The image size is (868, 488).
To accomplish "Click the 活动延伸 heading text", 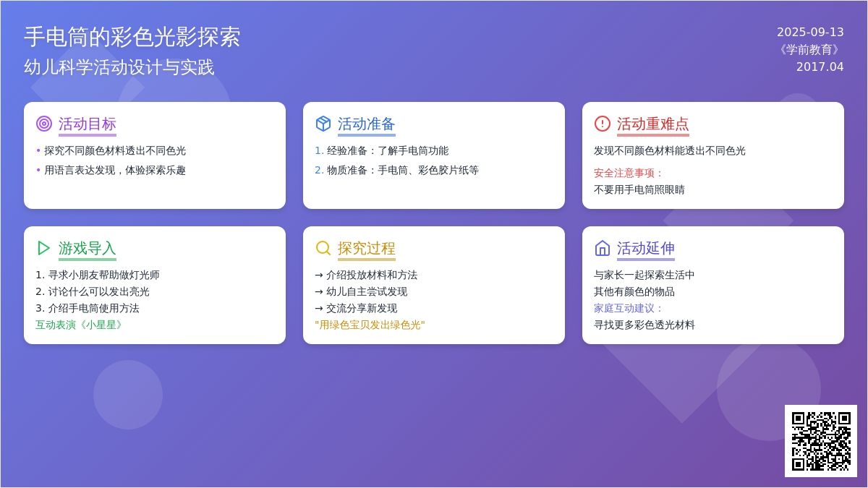I will (x=646, y=248).
